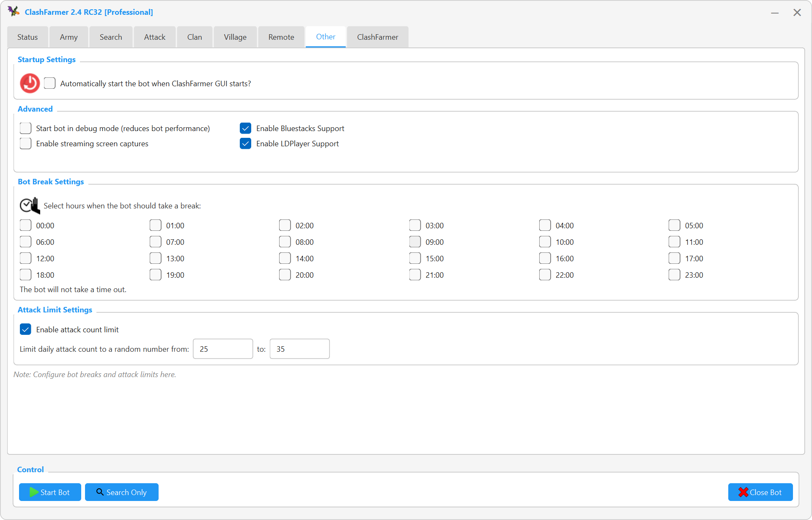
Task: Click the Close Bot button
Action: (x=760, y=492)
